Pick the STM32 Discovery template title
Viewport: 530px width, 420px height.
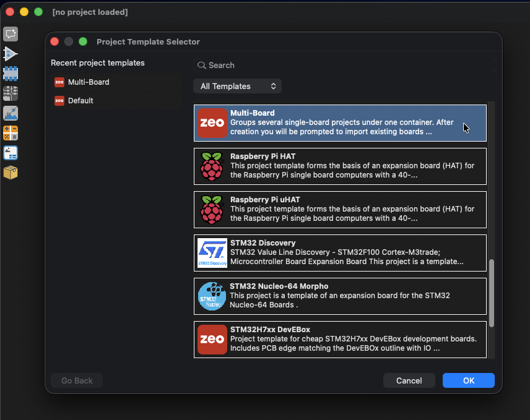(x=263, y=242)
